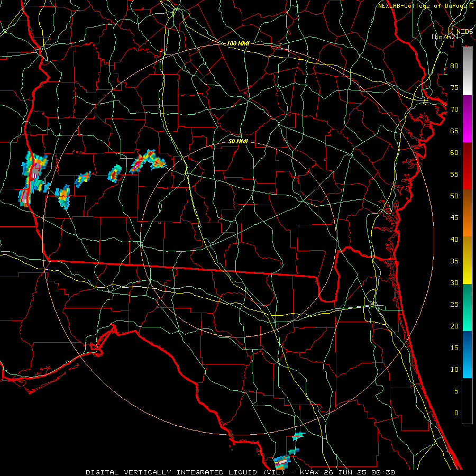Click the arc-shaped storm cell near the 50 NMI ring

point(148,161)
